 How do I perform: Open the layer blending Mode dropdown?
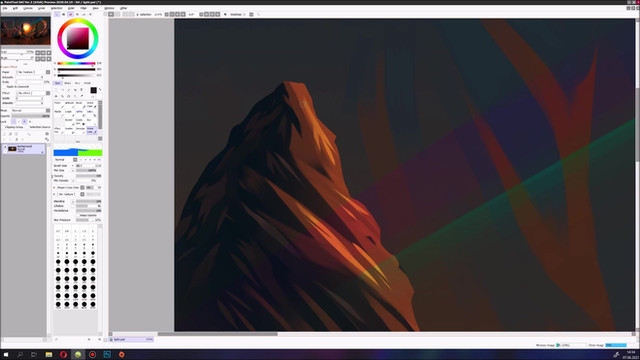(x=30, y=111)
